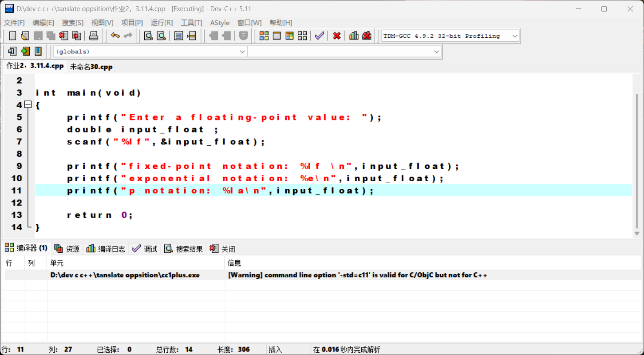Click the 信息 column header
The height and width of the screenshot is (355, 644).
coord(433,263)
